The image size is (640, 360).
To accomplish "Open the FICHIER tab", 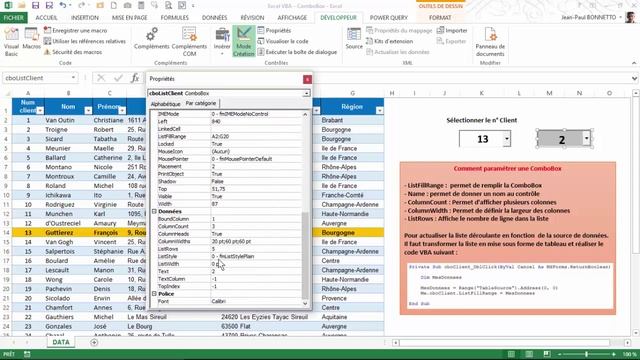I will click(x=13, y=18).
